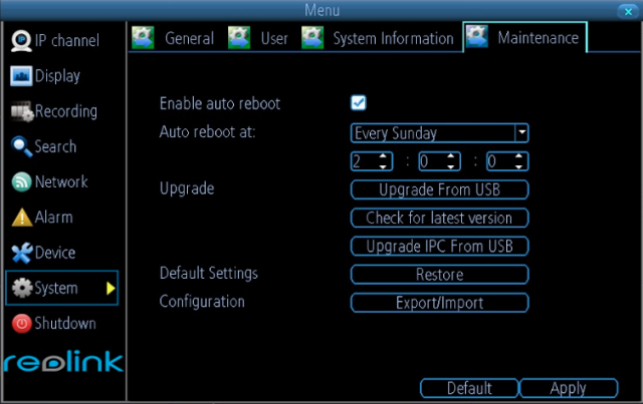
Task: Decrease the reboot minute value
Action: (x=452, y=166)
